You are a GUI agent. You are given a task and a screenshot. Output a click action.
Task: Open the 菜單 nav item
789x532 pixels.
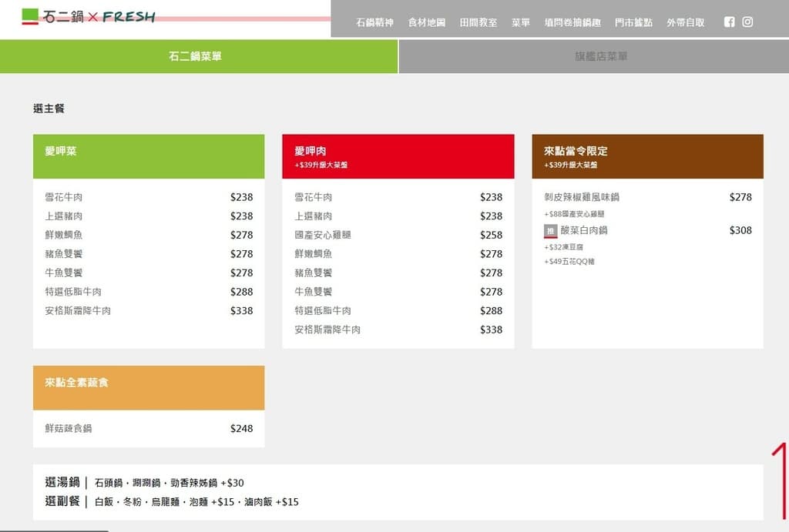[x=521, y=22]
